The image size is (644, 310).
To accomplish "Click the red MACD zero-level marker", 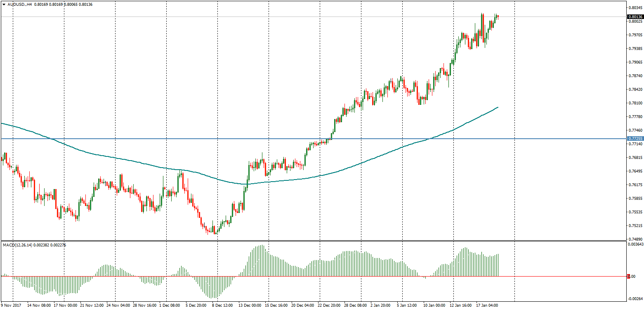I will coord(629,276).
